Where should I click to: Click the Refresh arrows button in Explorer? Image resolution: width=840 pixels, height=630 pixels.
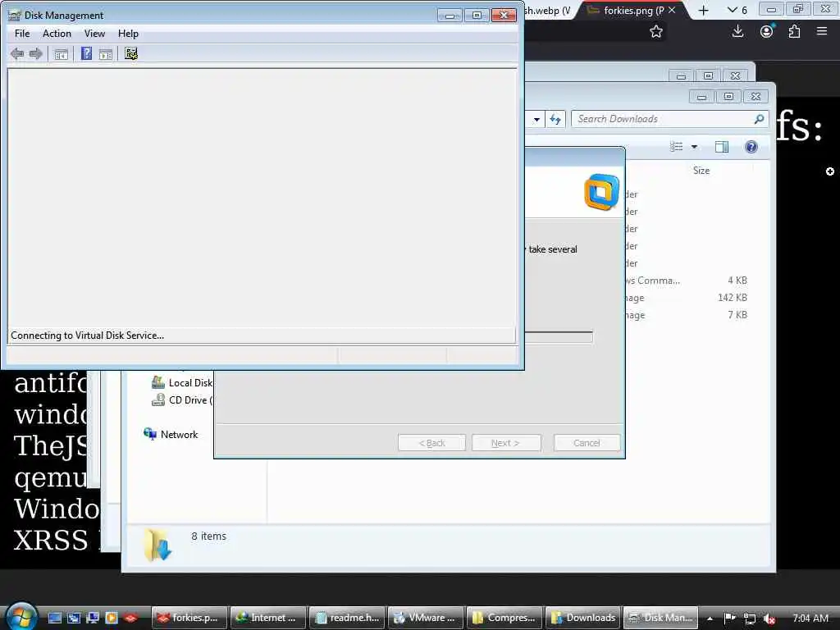(x=555, y=119)
